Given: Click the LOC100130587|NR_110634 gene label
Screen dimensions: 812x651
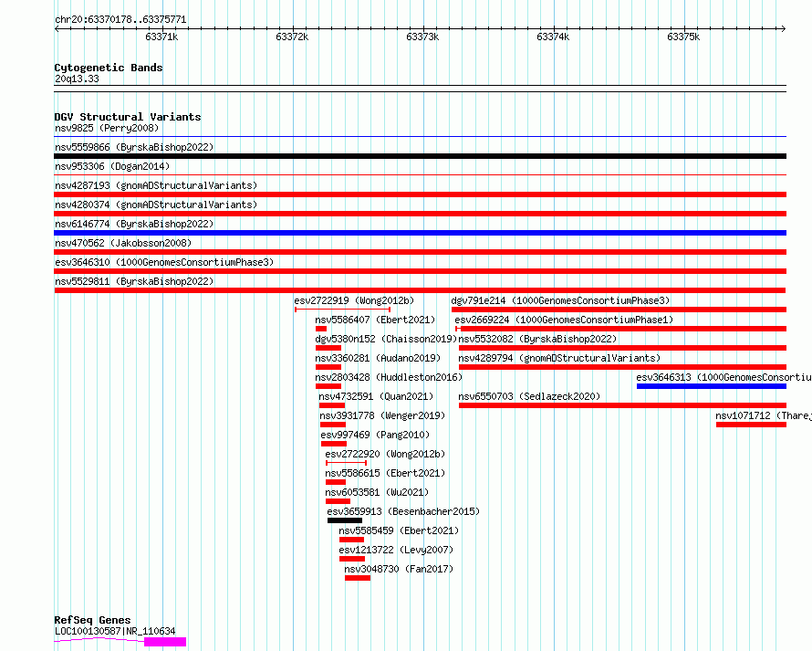Looking at the screenshot, I should tap(115, 631).
